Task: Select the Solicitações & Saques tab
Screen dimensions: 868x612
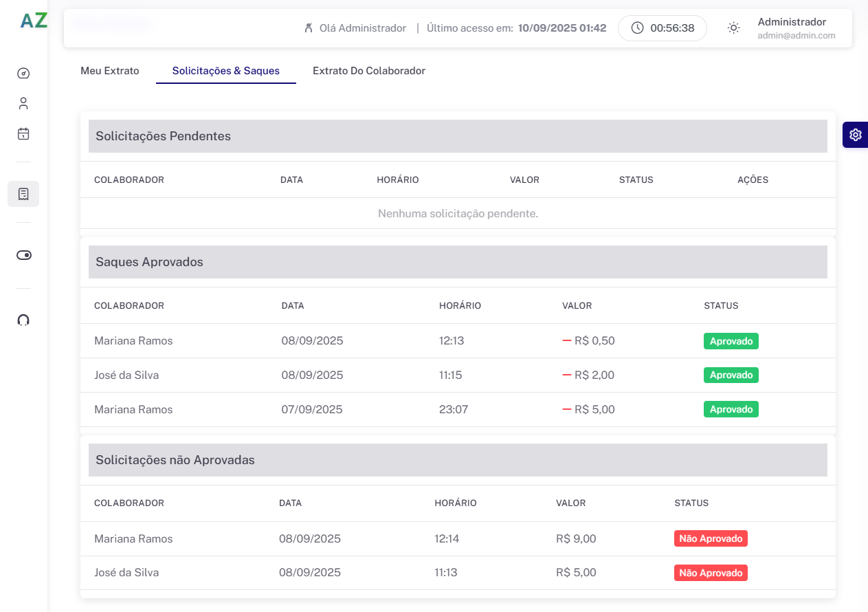Action: (x=226, y=71)
